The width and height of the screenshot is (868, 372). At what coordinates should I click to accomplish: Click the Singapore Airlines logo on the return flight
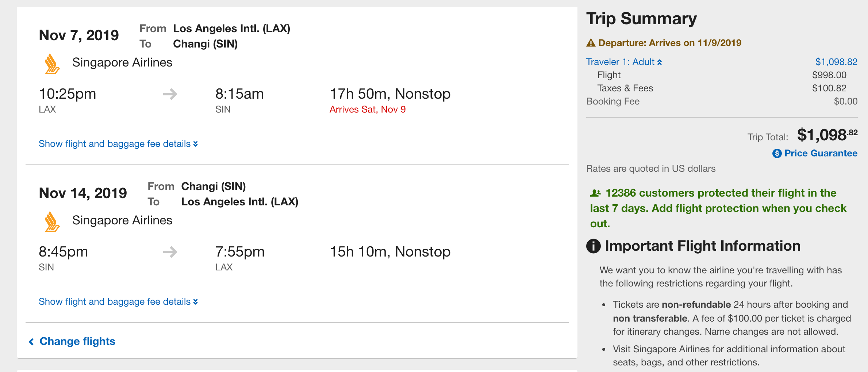point(52,222)
